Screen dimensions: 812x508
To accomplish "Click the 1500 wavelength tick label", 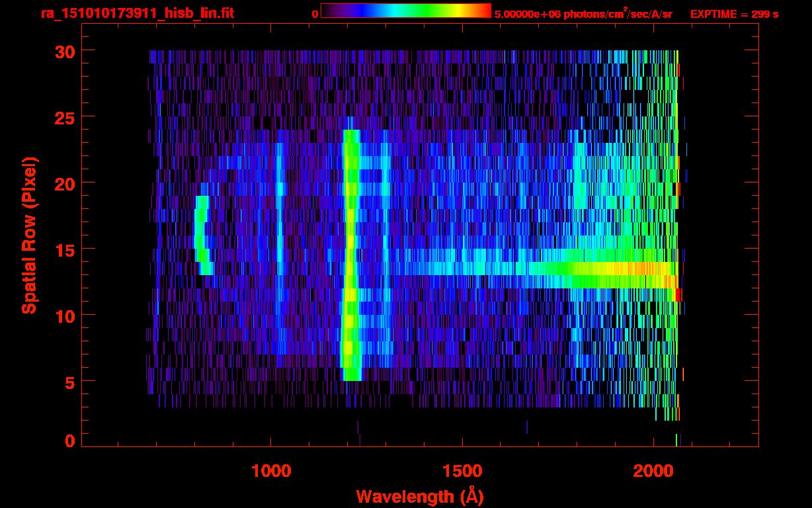I will pos(462,471).
